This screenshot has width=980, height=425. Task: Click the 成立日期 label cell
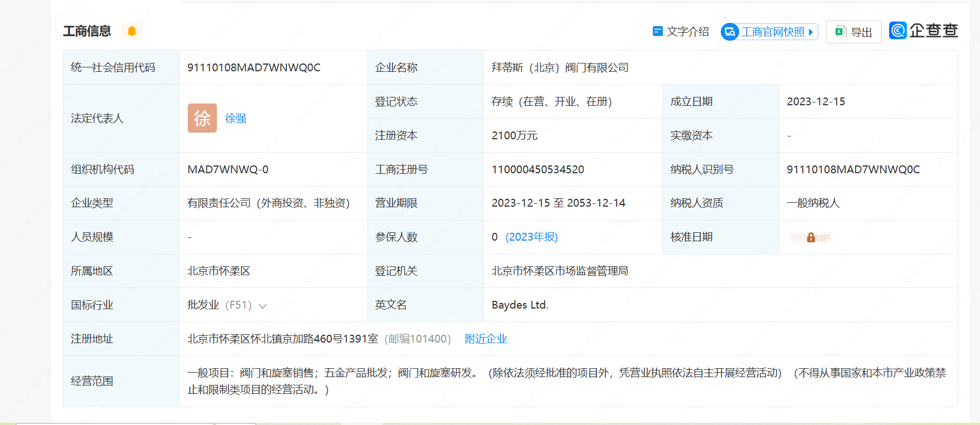pos(720,101)
